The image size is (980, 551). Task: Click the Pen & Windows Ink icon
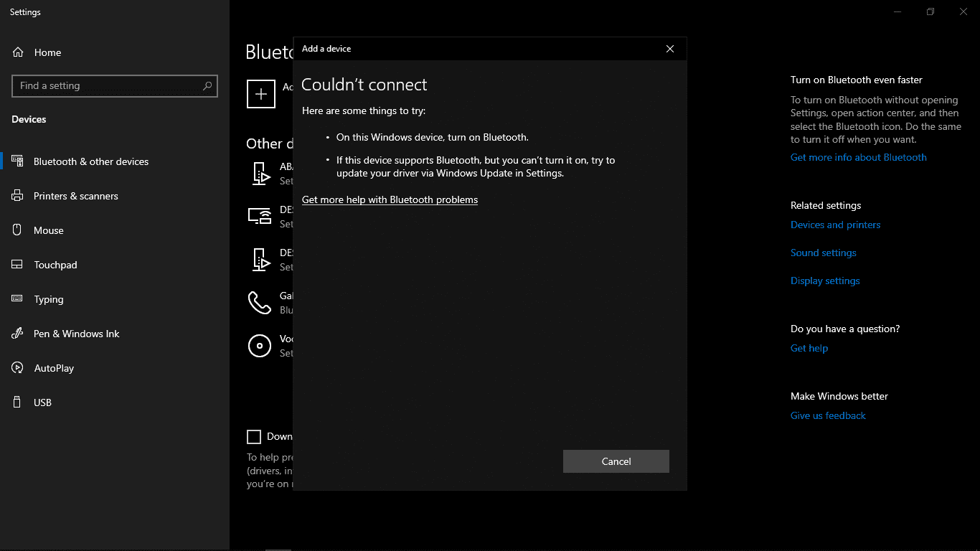click(17, 334)
